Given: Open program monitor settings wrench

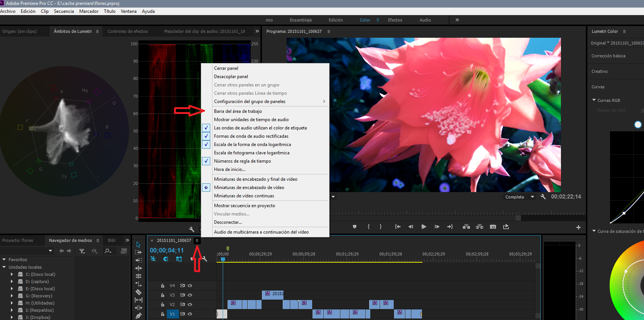Looking at the screenshot, I should [x=543, y=197].
